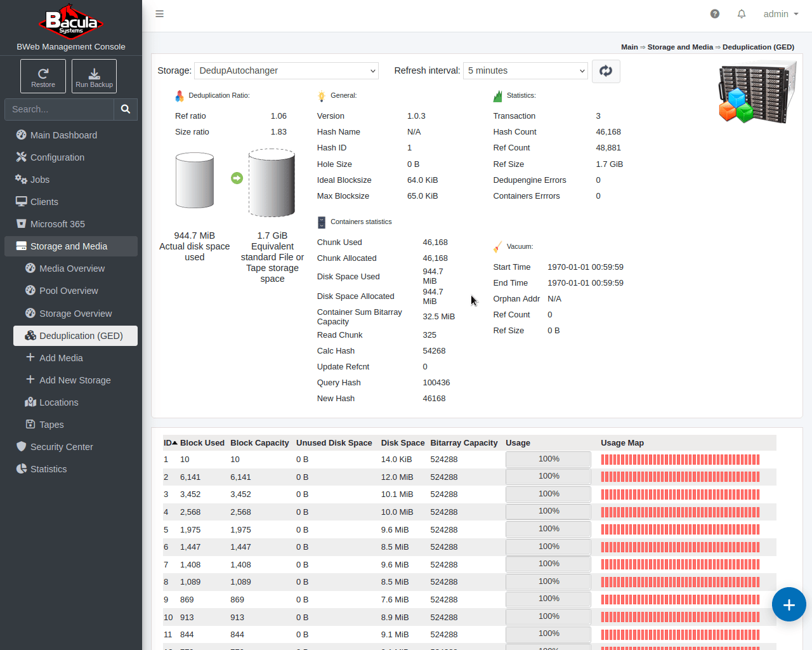The width and height of the screenshot is (812, 650).
Task: Sort by Block Used column
Action: [x=202, y=443]
